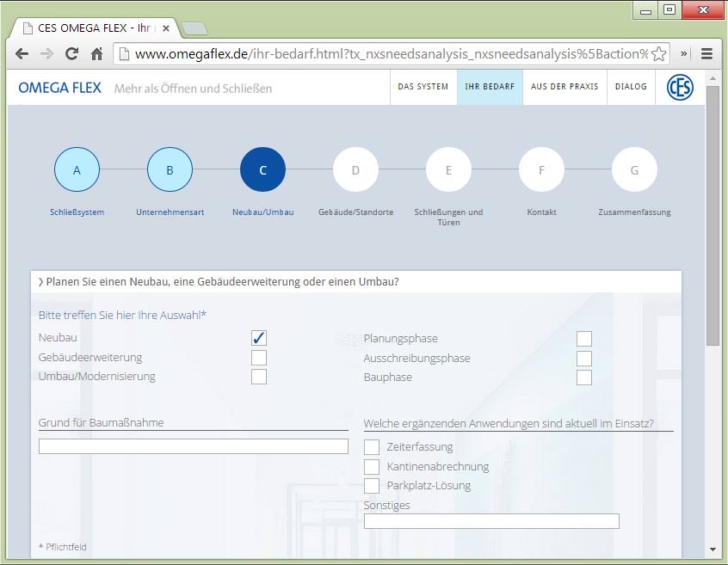The image size is (728, 565).
Task: Click the 'Bitte treffen Sie hier Ihre Auswahl' text
Action: click(122, 316)
